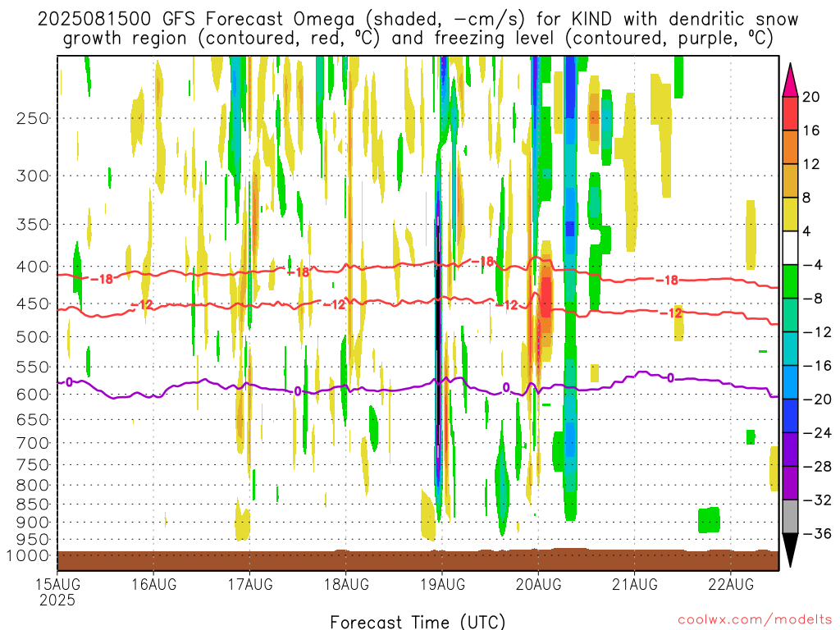Click the dark blue -24-to-(-20) colorbar swatch

pyautogui.click(x=790, y=416)
